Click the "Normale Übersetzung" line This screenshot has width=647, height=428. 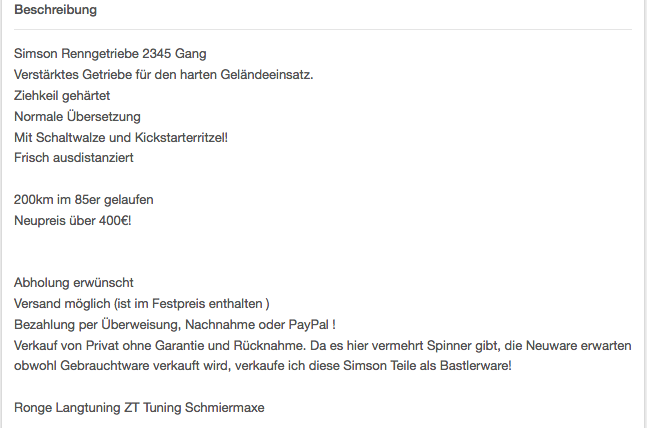77,116
